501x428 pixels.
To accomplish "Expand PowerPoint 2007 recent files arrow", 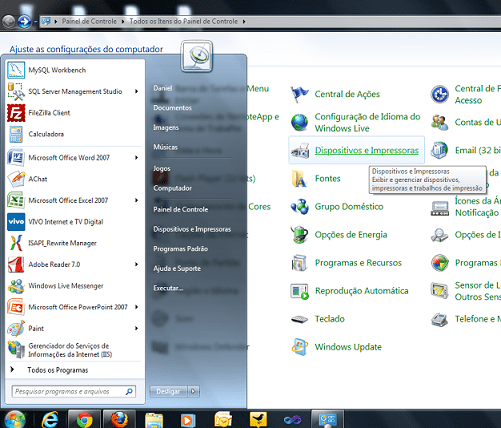I will tap(136, 307).
